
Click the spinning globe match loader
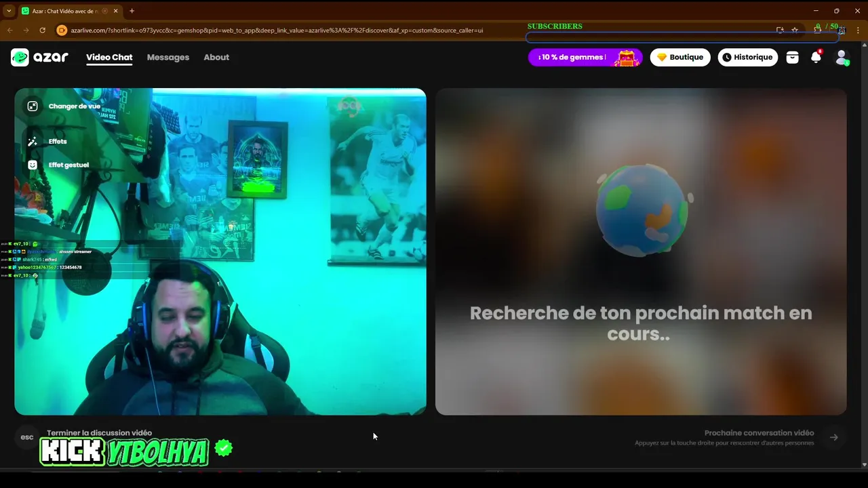tap(642, 209)
